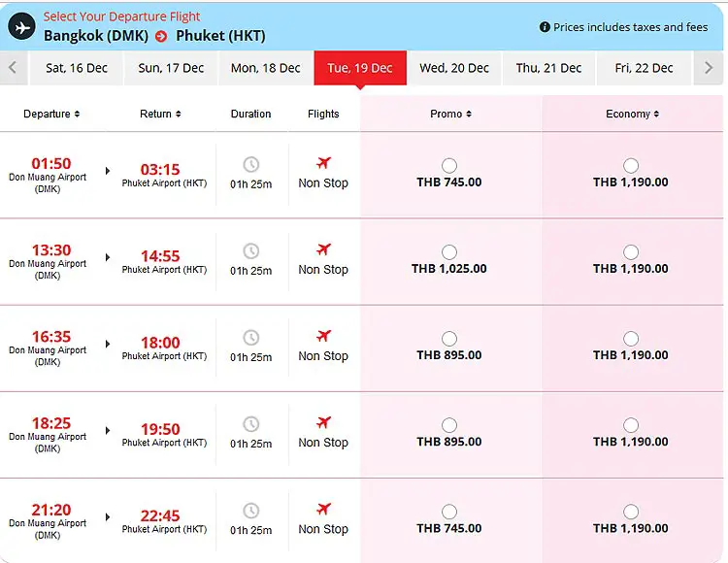Sort flights by Promo price column
Screen dimensions: 728x563
click(450, 114)
